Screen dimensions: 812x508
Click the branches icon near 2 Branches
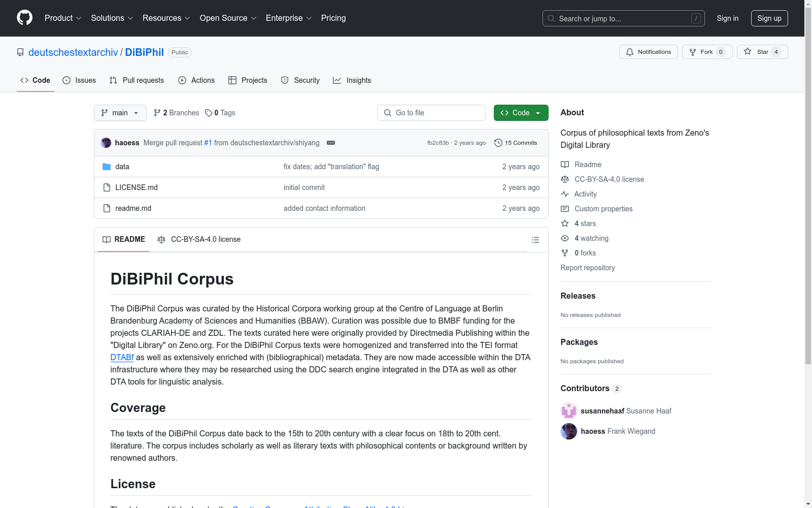pos(157,113)
